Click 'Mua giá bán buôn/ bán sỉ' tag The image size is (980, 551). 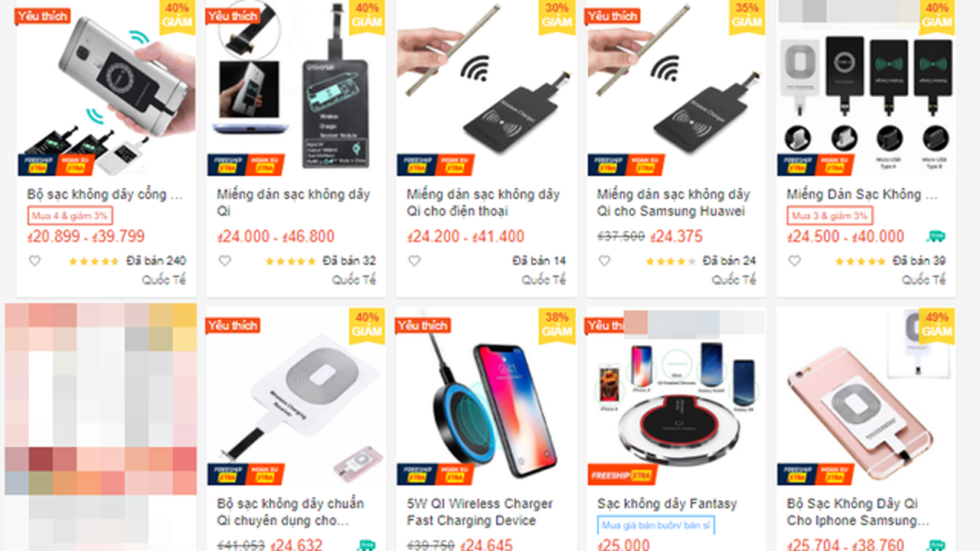coord(656,525)
